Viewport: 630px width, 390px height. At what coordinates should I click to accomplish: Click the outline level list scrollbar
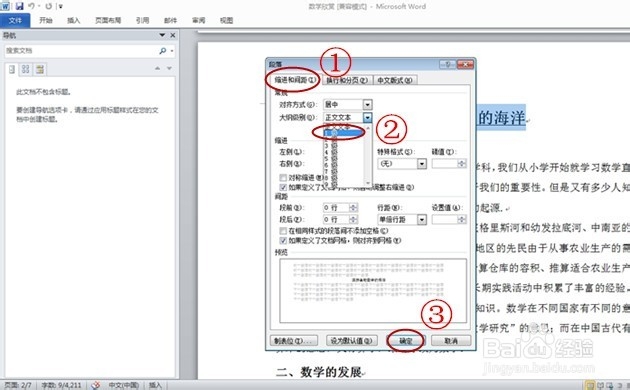(368, 155)
